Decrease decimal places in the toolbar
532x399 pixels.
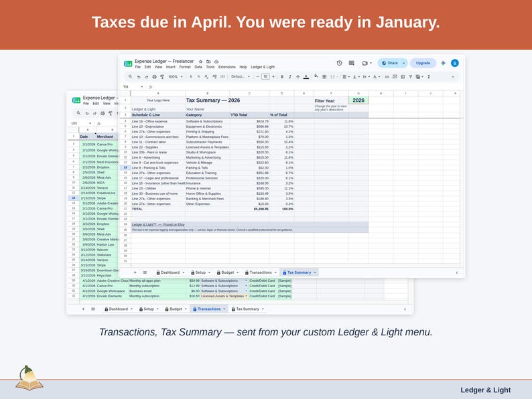(206, 76)
